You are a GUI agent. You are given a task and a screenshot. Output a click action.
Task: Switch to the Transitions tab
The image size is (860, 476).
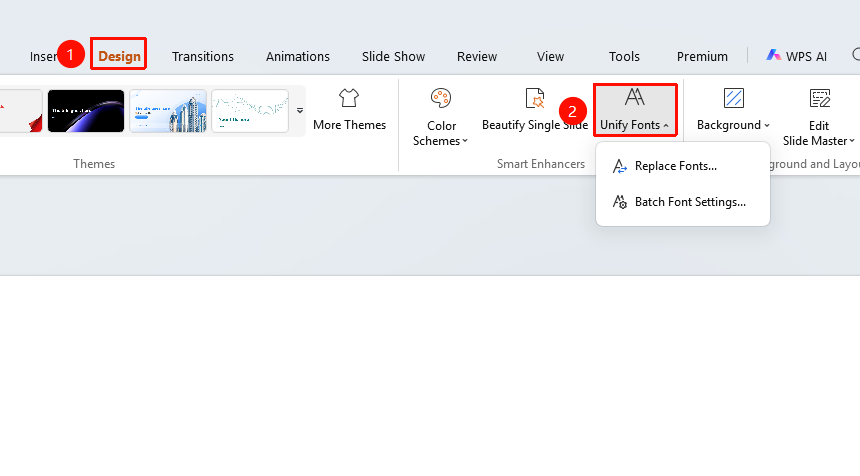pos(202,56)
